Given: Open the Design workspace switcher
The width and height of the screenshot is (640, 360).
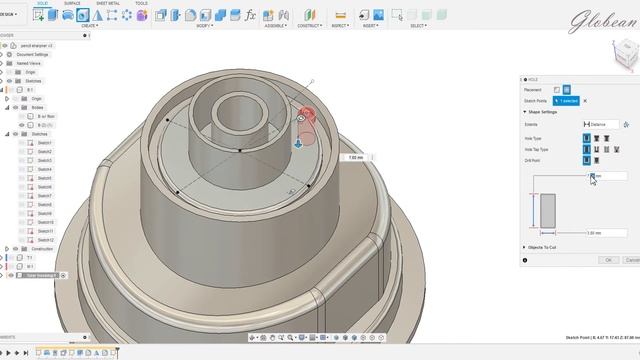Looking at the screenshot, I should 9,14.
